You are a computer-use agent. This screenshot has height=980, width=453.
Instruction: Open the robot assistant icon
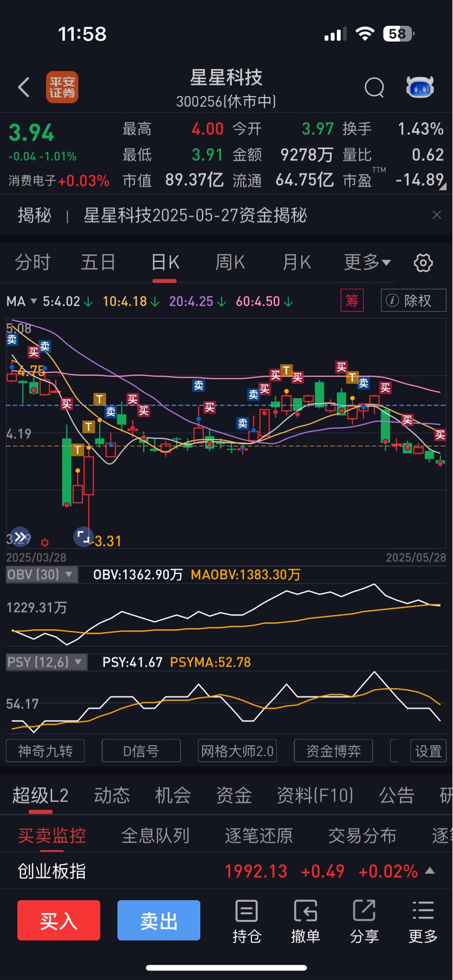point(420,87)
